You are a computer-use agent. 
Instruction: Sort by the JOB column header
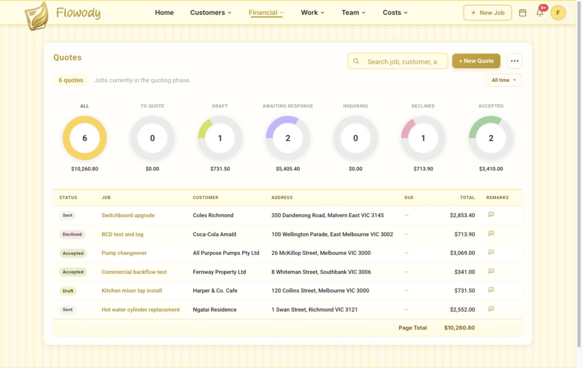pyautogui.click(x=106, y=197)
